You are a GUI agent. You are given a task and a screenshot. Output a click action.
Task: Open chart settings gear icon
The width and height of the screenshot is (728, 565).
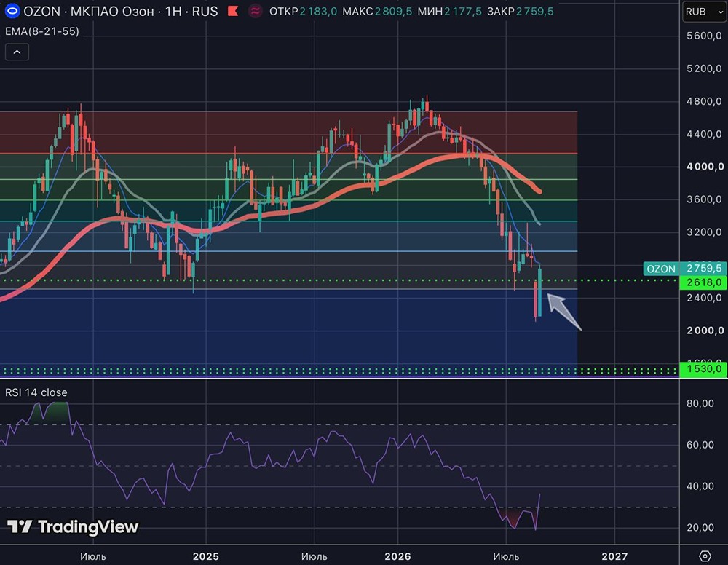705,556
